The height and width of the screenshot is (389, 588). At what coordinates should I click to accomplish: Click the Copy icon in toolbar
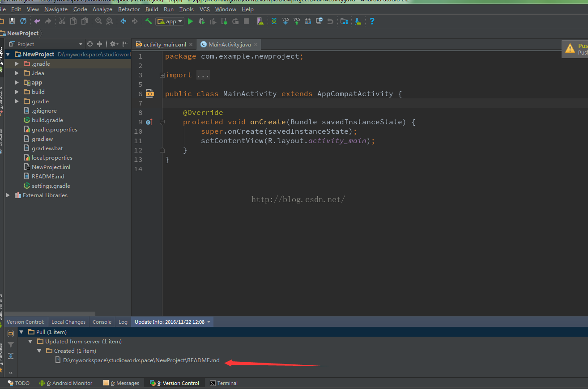(x=73, y=21)
